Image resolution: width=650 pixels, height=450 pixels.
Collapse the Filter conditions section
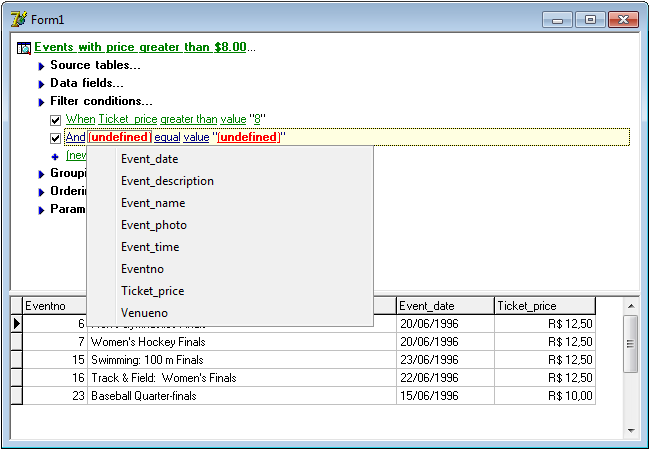click(x=42, y=102)
